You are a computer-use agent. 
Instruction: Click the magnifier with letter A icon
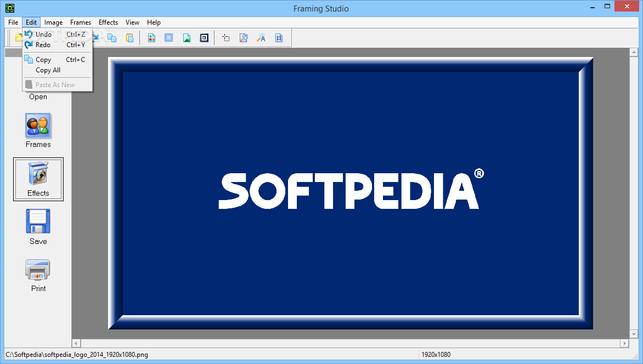tap(261, 38)
